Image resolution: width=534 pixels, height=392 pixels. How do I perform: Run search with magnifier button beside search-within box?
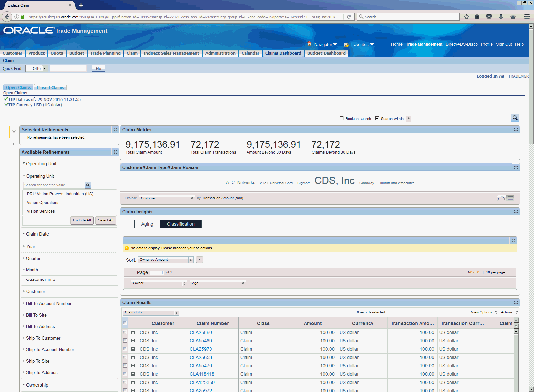(515, 118)
